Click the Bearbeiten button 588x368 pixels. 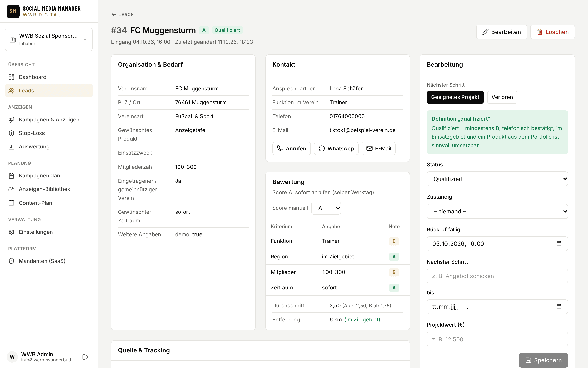[x=501, y=32]
